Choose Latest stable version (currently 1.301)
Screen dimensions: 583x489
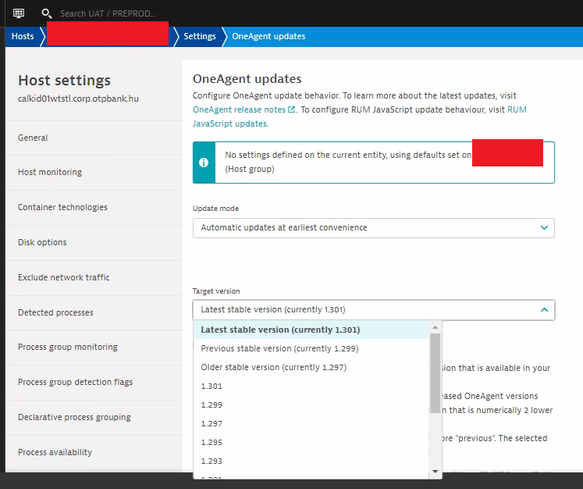(312, 330)
